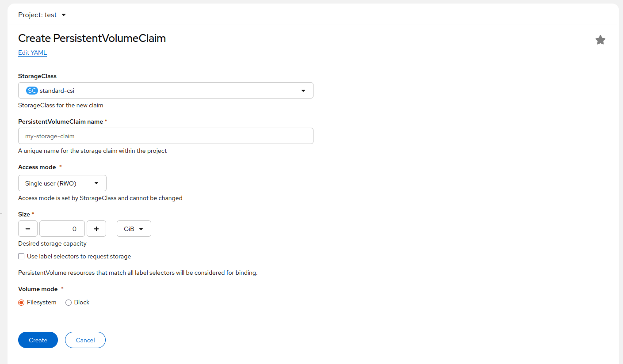Click the PersistentVolumeClaim name field
The height and width of the screenshot is (364, 623).
pos(165,136)
